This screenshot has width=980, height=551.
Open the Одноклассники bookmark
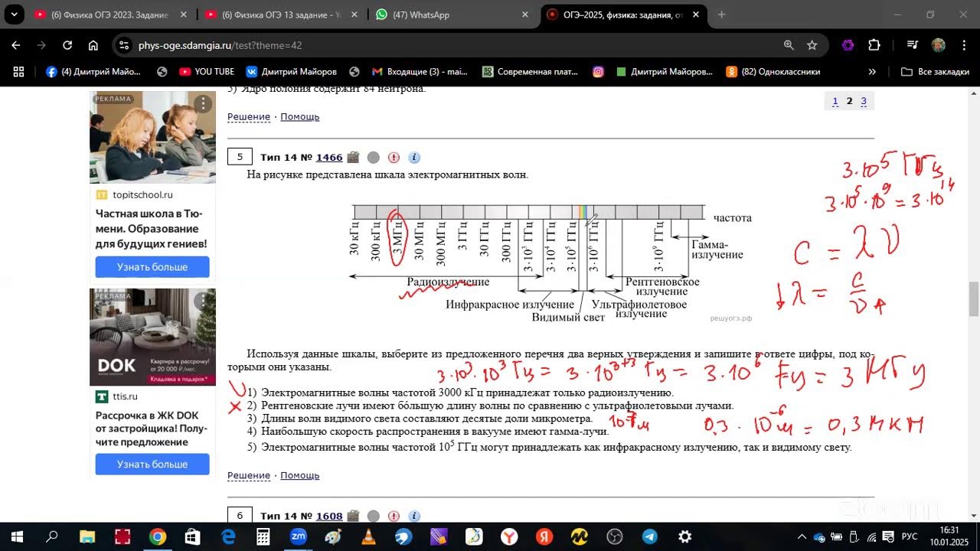[773, 71]
